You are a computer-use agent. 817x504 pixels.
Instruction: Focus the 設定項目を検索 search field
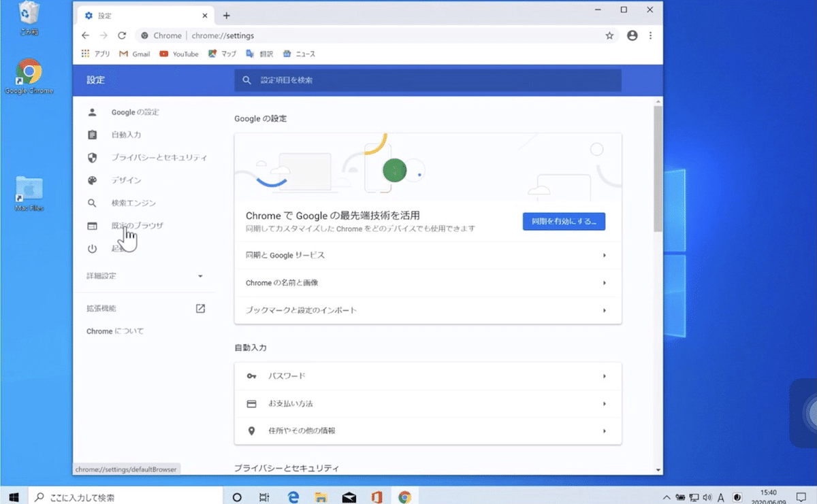coord(428,80)
